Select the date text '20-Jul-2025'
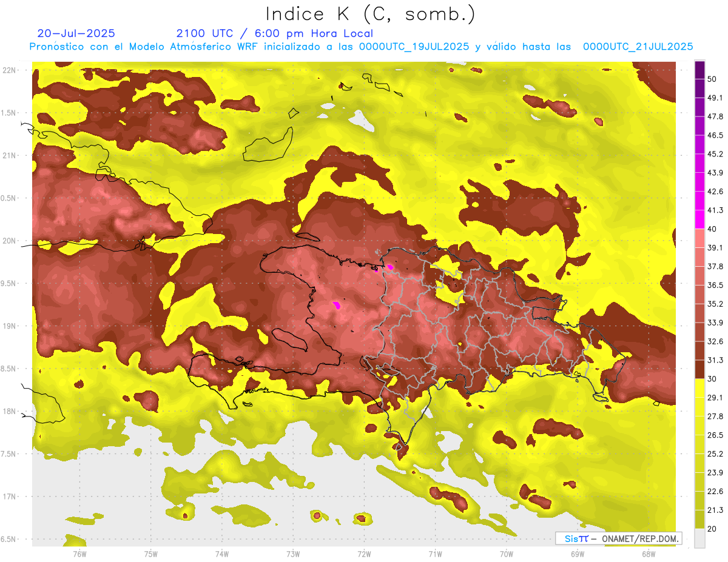728x562 pixels. 76,33
